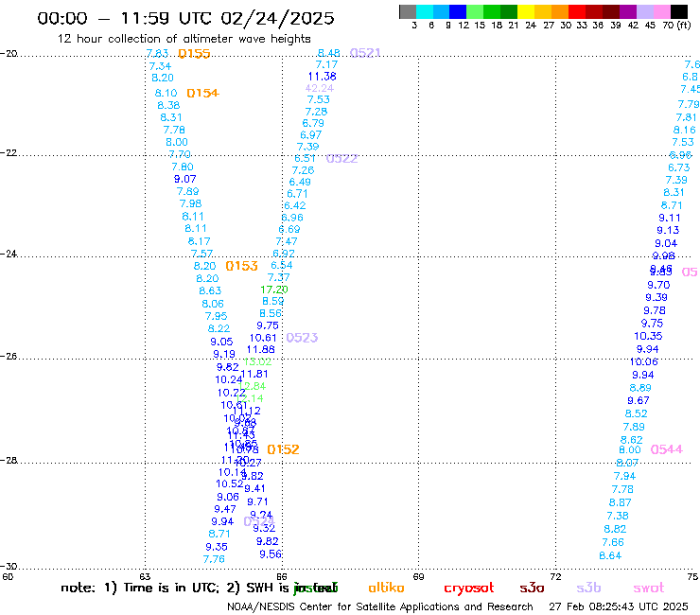Click the cyan swatch in the color legend
This screenshot has height=615, width=700.
425,11
